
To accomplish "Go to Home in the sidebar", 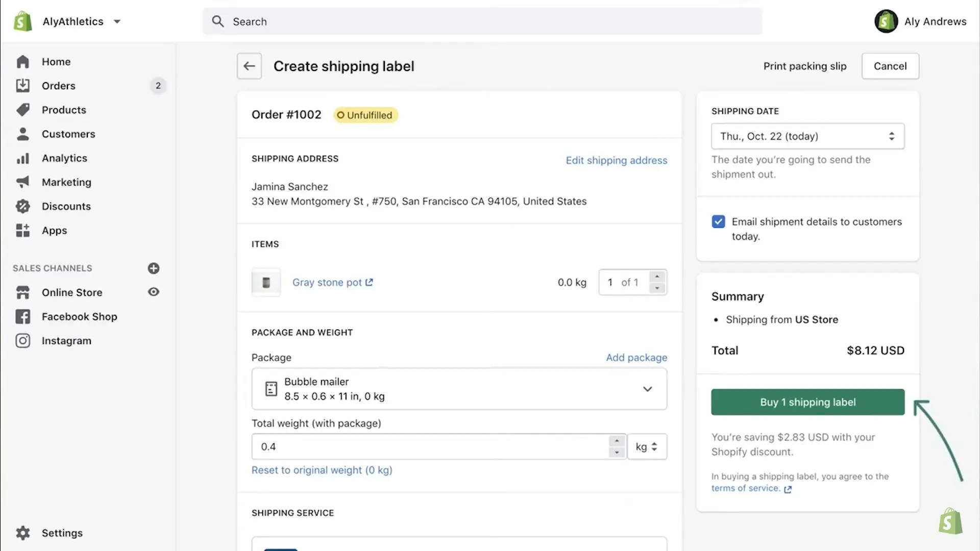I will pyautogui.click(x=56, y=61).
